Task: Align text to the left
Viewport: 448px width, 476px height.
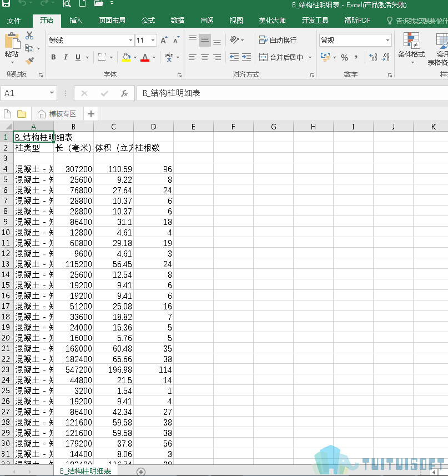Action: (193, 57)
